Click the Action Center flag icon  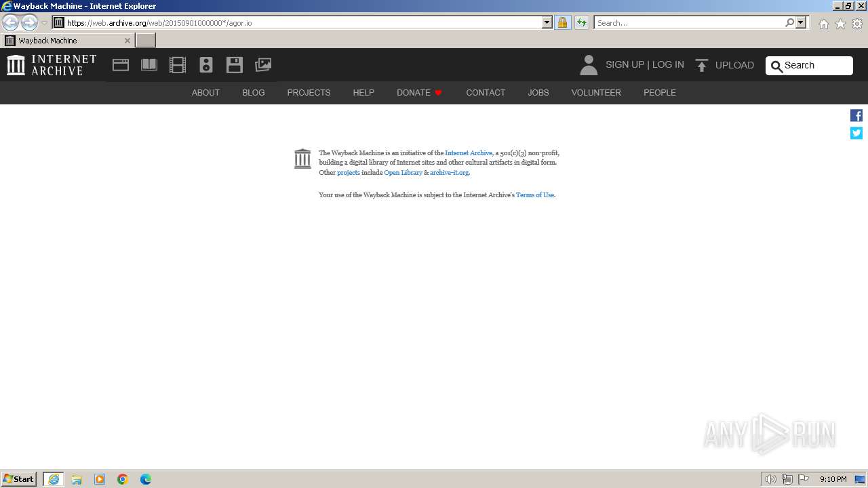tap(804, 479)
